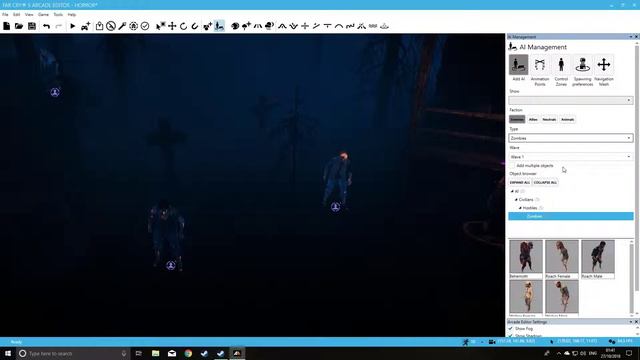The width and height of the screenshot is (640, 360).
Task: Redo using the greyed arrow icon
Action: (59, 26)
